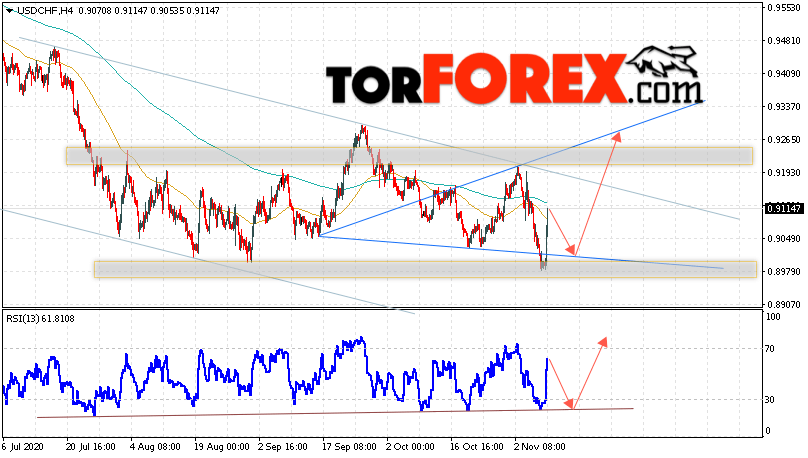
Task: Click the 6 Jul 2020 date label
Action: click(x=23, y=447)
